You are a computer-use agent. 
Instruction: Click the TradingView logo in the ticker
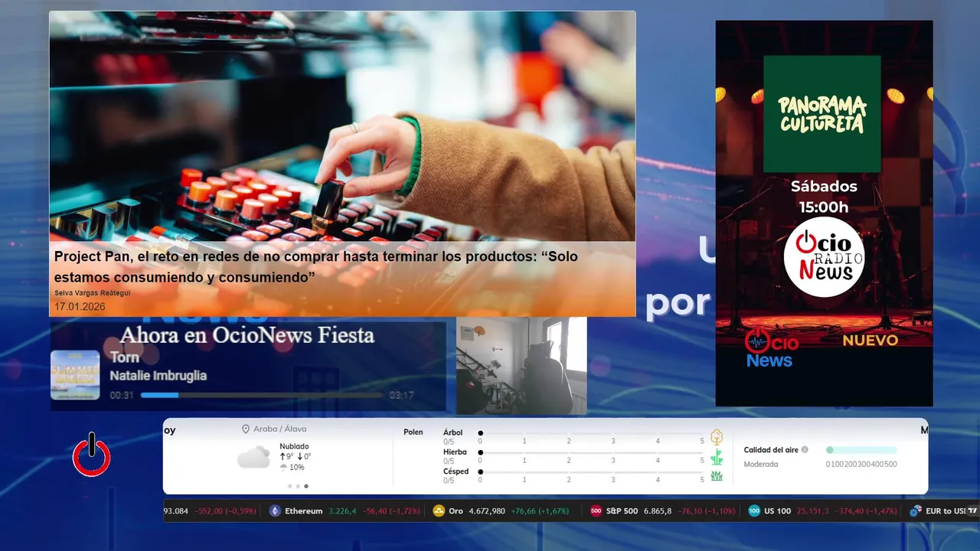[x=972, y=510]
